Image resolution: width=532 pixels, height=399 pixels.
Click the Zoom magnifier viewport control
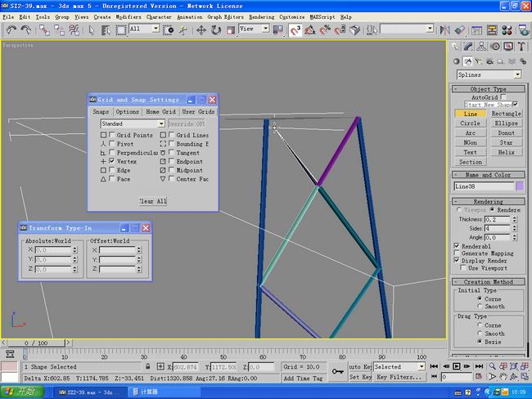pos(492,366)
